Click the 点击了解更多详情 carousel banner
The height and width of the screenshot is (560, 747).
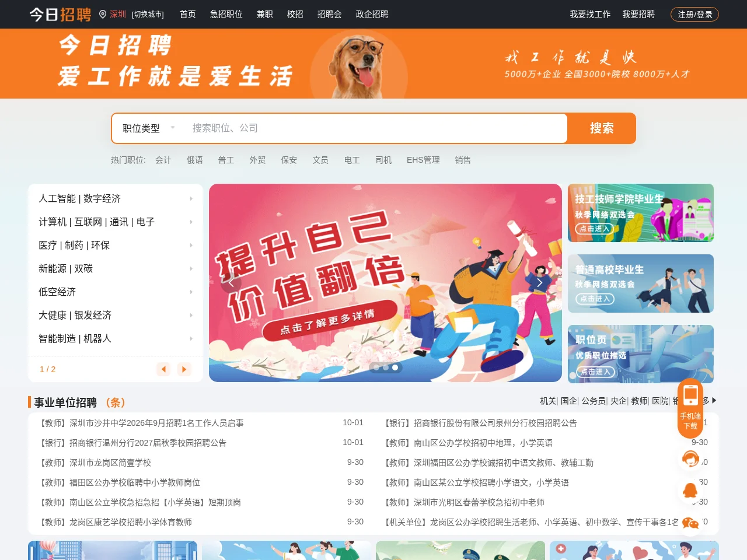(385, 283)
